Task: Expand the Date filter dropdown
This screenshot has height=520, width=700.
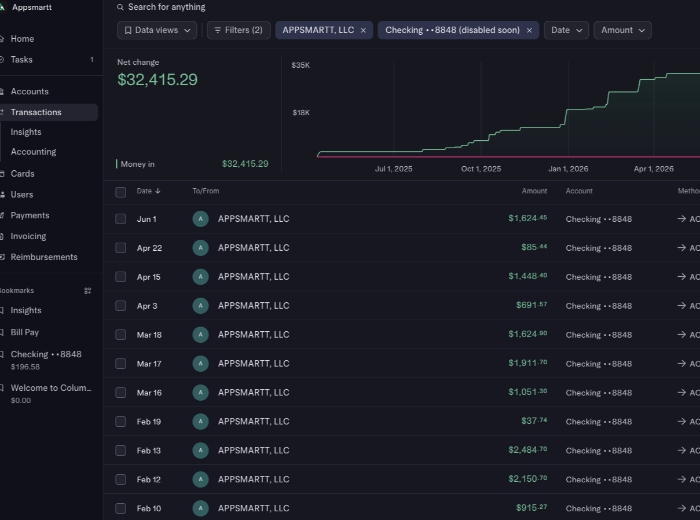Action: tap(566, 30)
